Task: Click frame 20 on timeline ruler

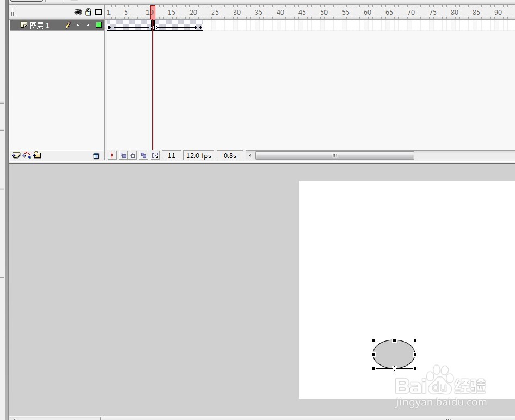Action: coord(193,13)
